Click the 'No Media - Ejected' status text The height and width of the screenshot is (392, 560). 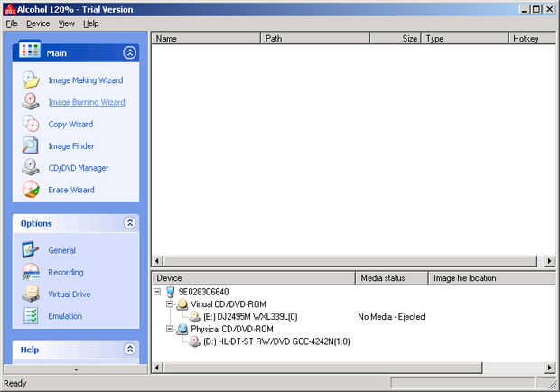tap(391, 317)
